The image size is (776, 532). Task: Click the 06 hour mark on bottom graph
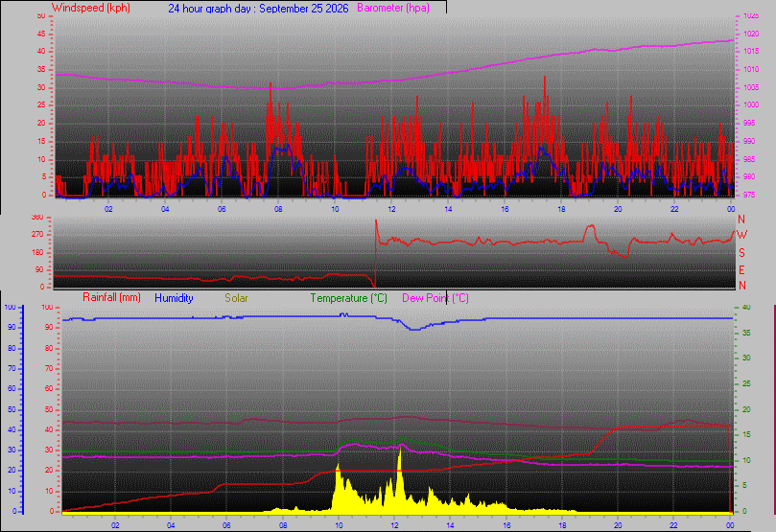pyautogui.click(x=226, y=525)
